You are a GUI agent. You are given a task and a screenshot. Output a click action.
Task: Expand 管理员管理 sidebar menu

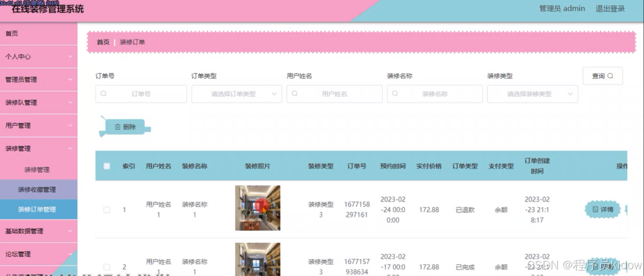tap(39, 79)
